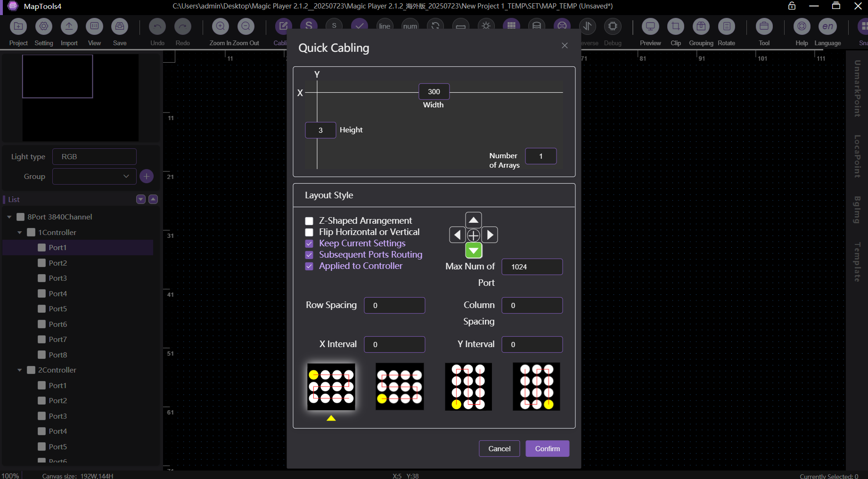Select the Clip tool icon
868x479 pixels.
click(x=676, y=26)
